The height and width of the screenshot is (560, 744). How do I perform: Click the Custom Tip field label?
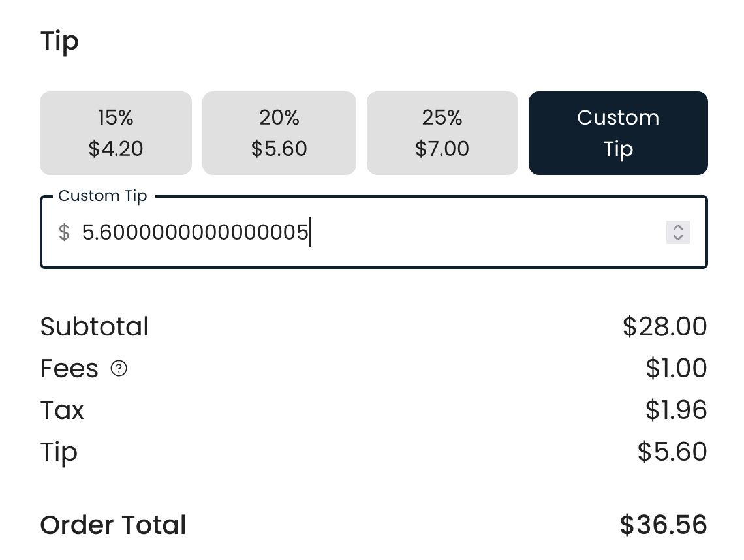tap(102, 196)
